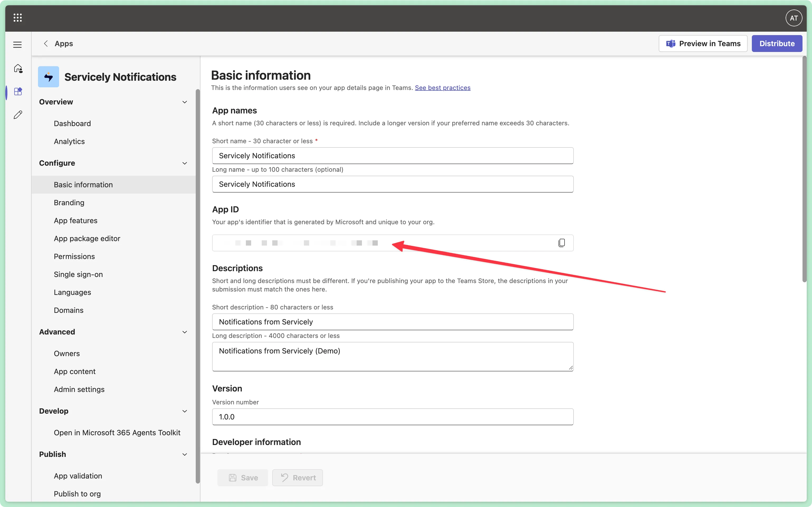The height and width of the screenshot is (507, 812).
Task: Click into the Short name field
Action: (x=393, y=156)
